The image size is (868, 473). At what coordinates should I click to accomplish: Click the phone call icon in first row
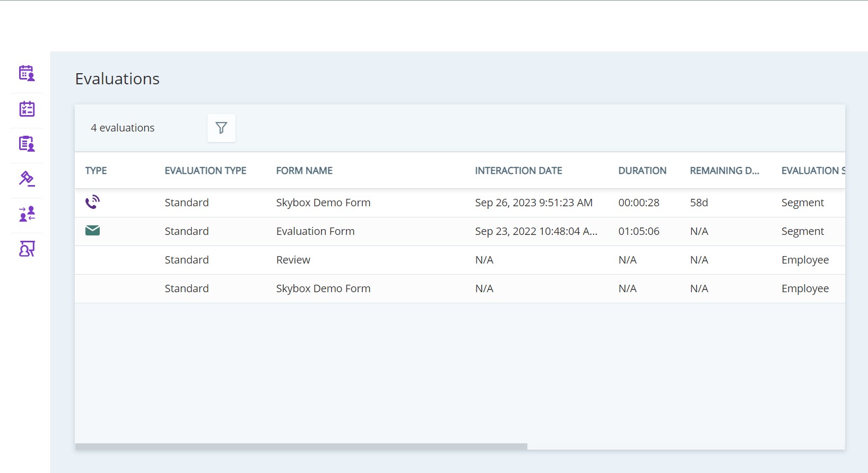tap(92, 202)
